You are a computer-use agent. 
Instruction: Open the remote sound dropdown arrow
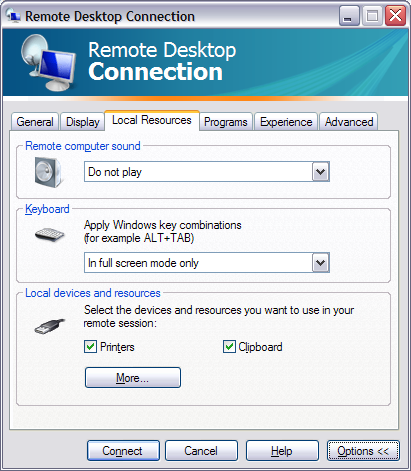tap(320, 172)
